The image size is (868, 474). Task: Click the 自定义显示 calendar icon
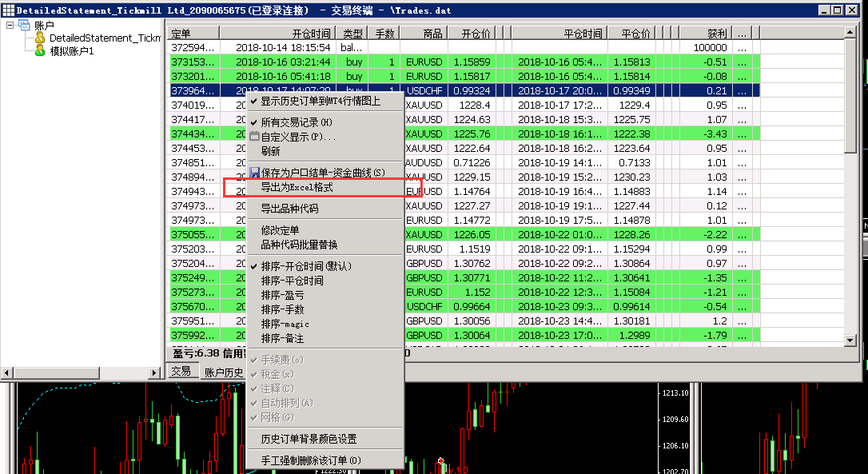click(x=255, y=137)
